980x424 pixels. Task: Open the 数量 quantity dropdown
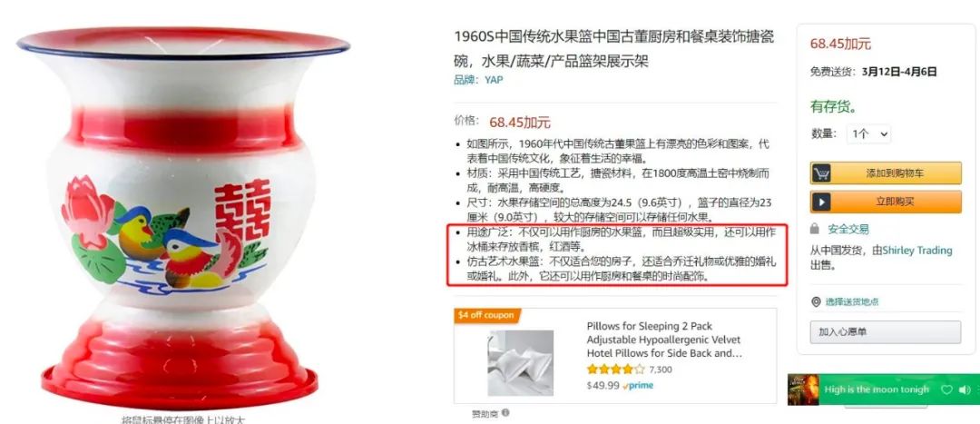868,133
